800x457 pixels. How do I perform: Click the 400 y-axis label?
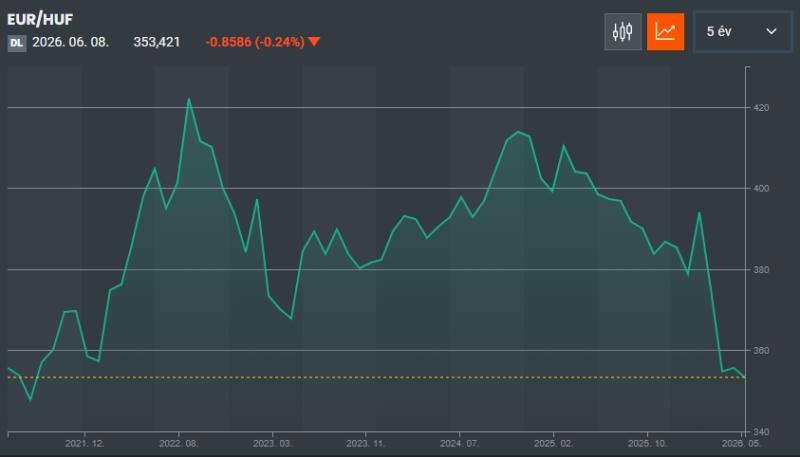761,188
